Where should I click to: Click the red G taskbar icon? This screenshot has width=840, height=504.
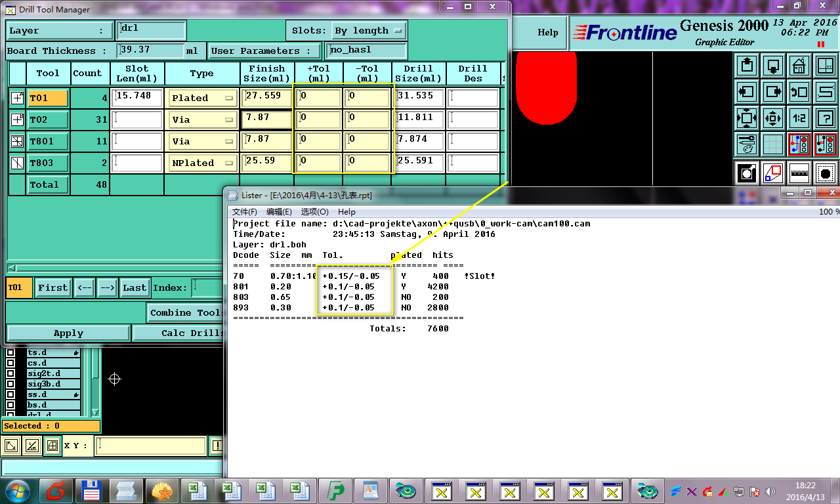(56, 491)
